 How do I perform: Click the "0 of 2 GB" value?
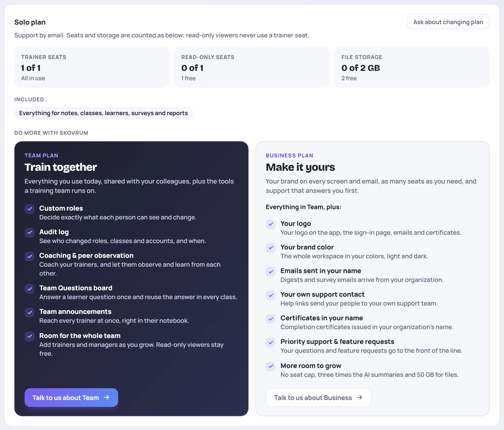click(361, 68)
